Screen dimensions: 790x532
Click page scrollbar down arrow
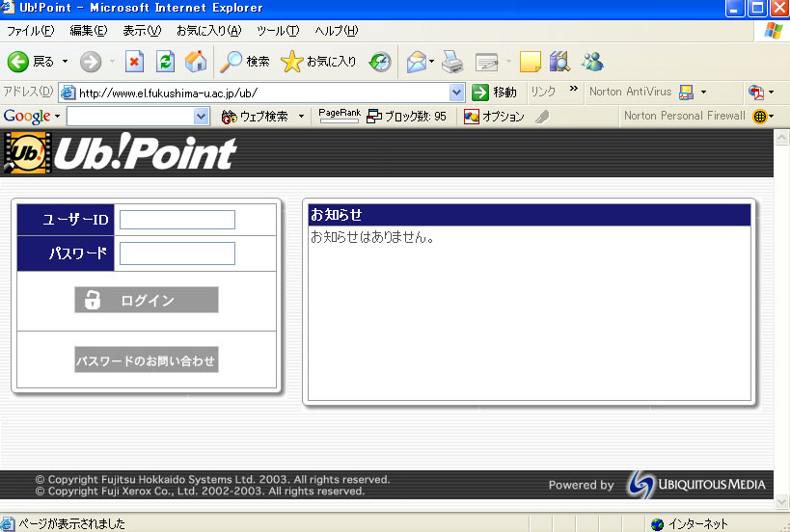click(x=781, y=501)
